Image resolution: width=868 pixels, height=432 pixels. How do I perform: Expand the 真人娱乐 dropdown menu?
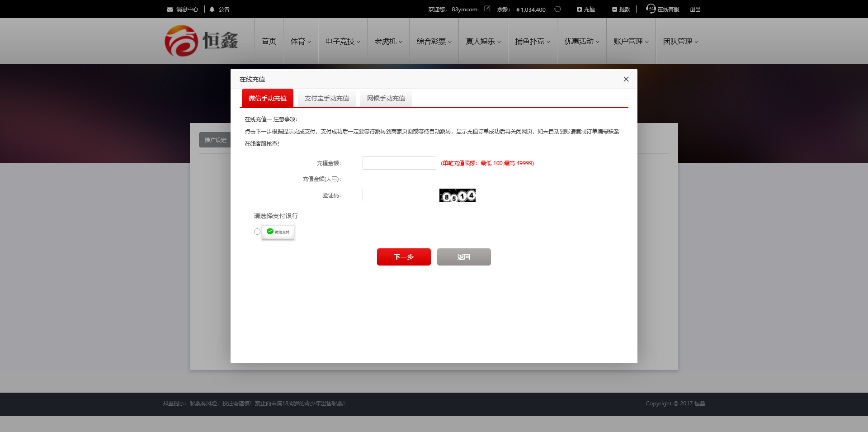(483, 41)
